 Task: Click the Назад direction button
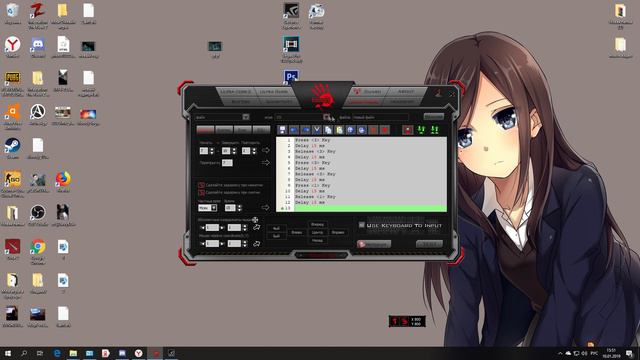[317, 240]
